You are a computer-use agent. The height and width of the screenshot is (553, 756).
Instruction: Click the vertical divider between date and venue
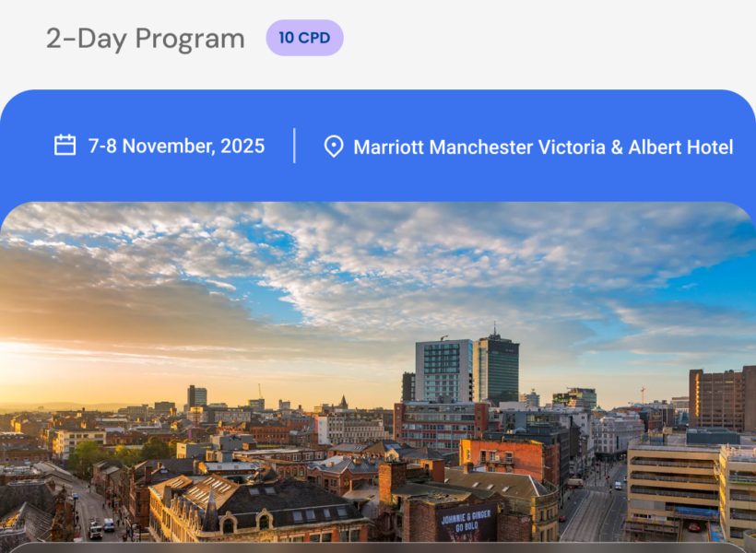coord(295,146)
